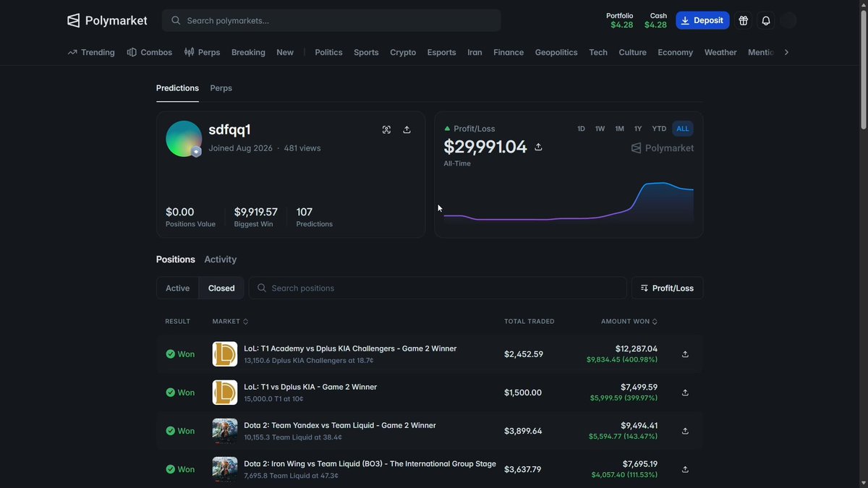Switch positions filter to Active
Image resolution: width=868 pixels, height=488 pixels.
point(177,288)
